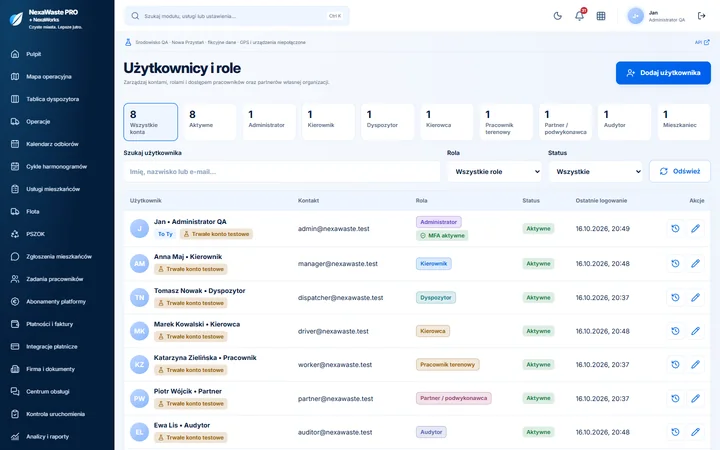Open Kontrola uruchomienia in the sidebar

click(x=57, y=414)
